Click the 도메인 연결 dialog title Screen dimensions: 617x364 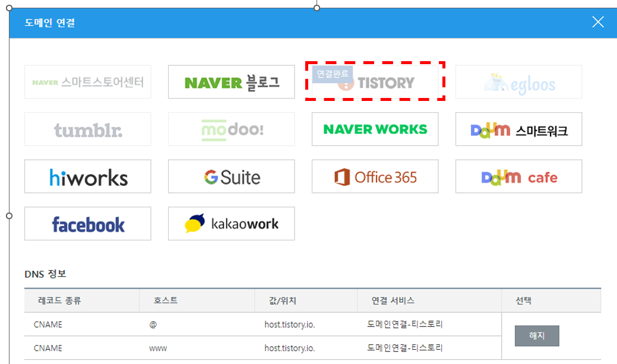[49, 23]
